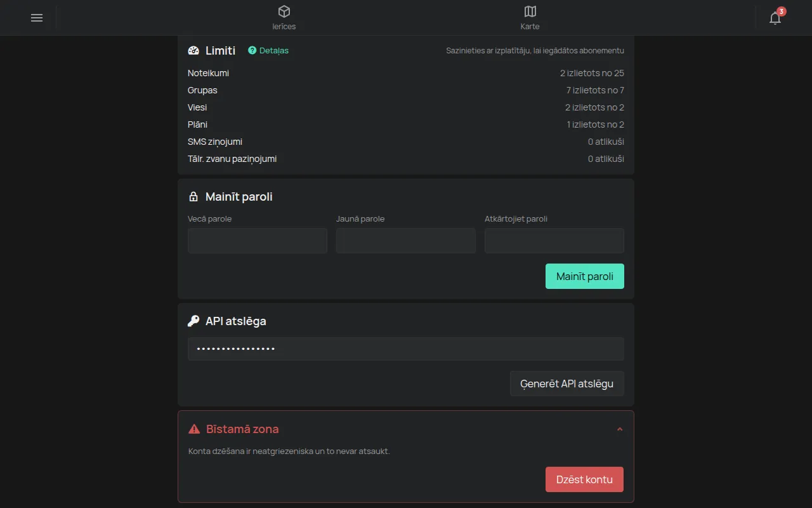Focus the Vecā parole field

(258, 241)
